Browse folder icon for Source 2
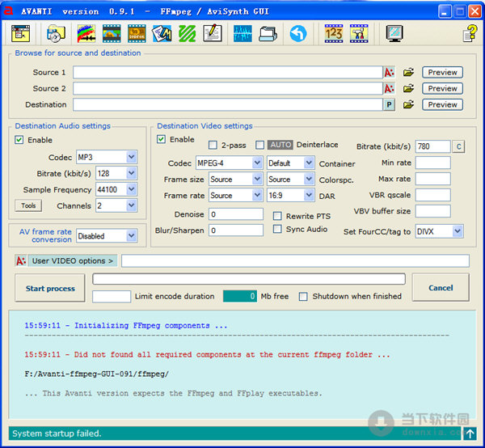This screenshot has height=448, width=485. [x=408, y=88]
